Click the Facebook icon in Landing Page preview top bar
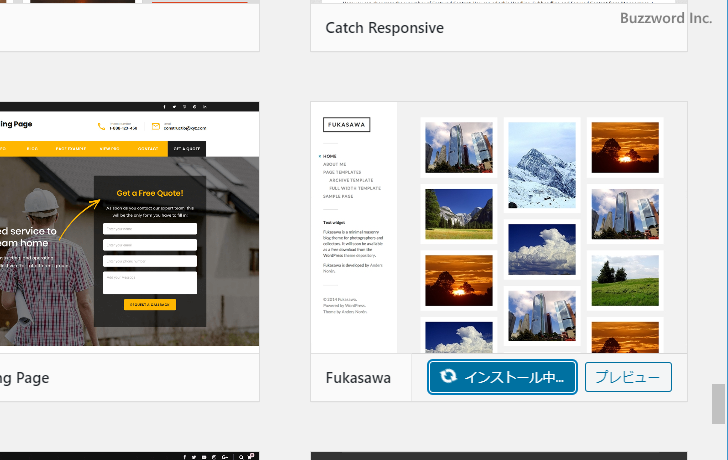 164,106
